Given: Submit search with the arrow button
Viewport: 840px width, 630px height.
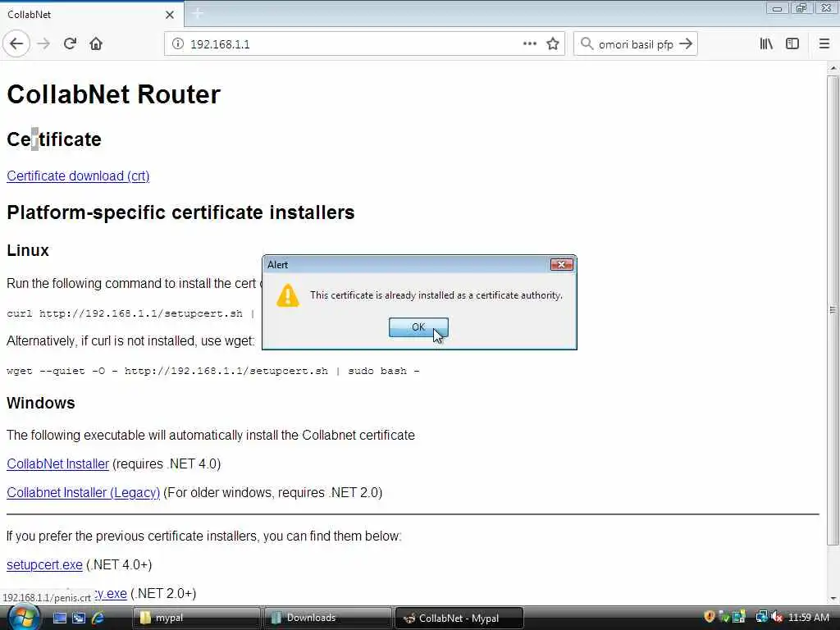Looking at the screenshot, I should coord(686,44).
